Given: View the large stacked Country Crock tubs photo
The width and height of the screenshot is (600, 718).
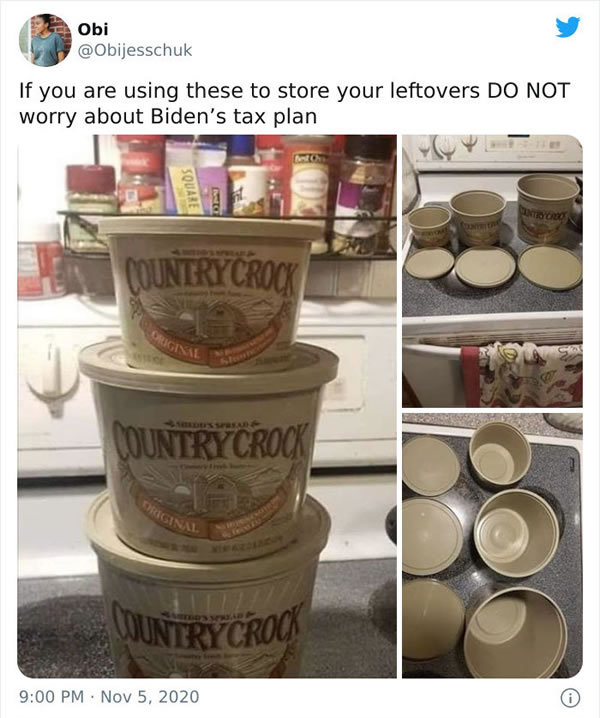Looking at the screenshot, I should pos(207,406).
